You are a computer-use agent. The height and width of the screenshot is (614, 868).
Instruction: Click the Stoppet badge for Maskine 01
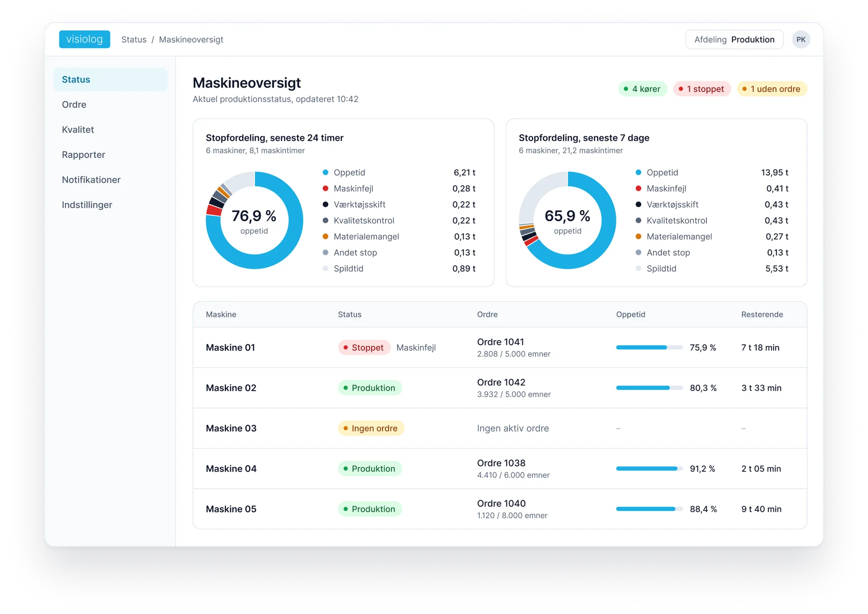pyautogui.click(x=364, y=347)
